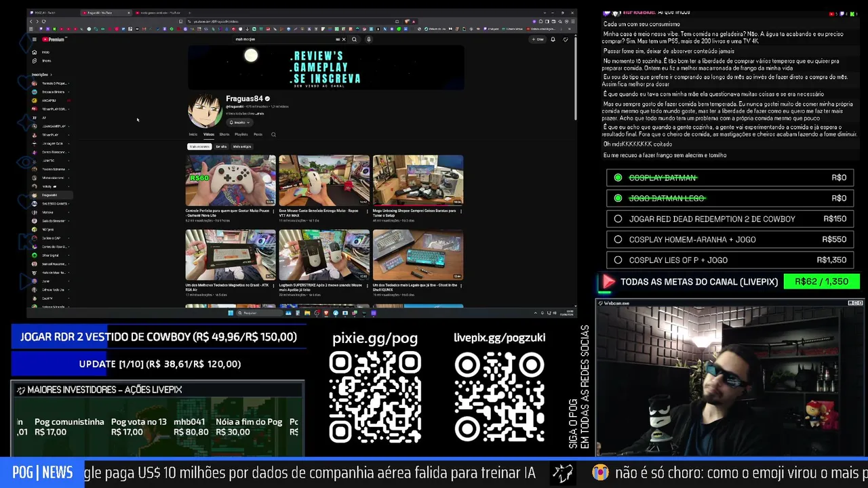
Task: Filter videos by Em alta chip
Action: tap(221, 146)
